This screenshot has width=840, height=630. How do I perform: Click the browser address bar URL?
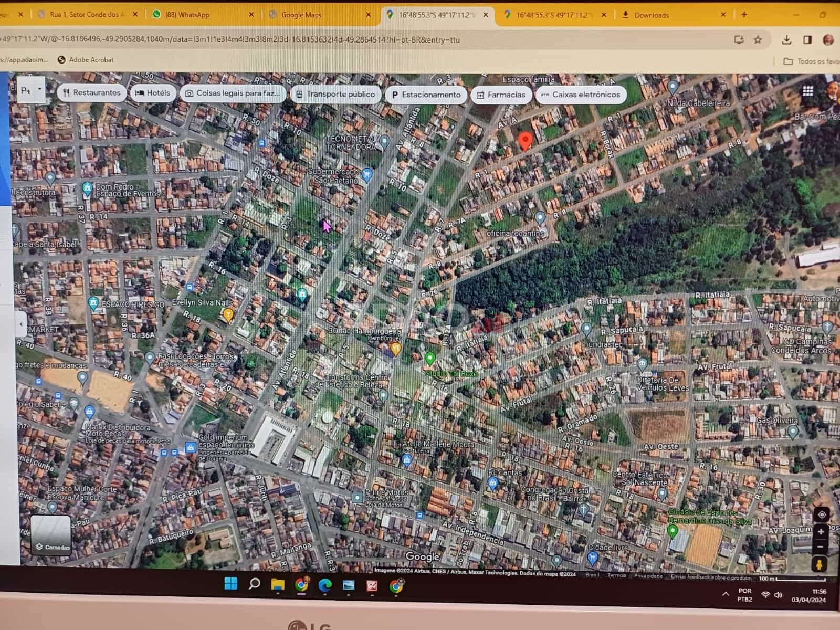pos(229,39)
